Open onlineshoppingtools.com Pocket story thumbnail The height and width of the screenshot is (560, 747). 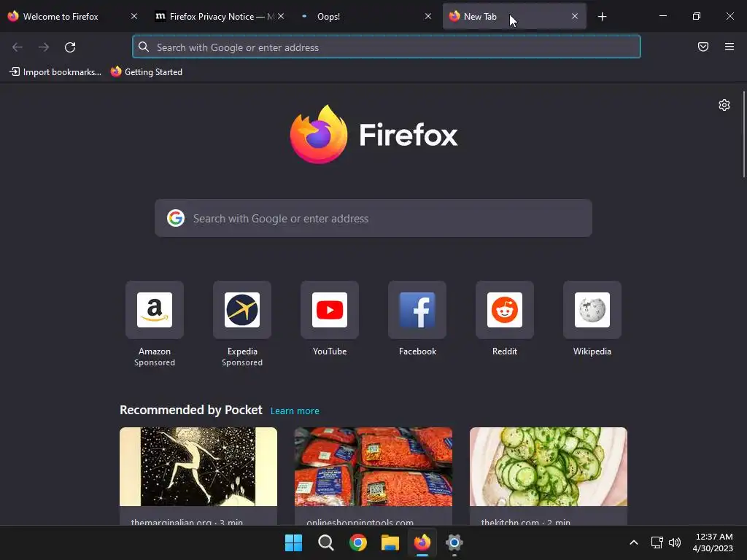373,467
